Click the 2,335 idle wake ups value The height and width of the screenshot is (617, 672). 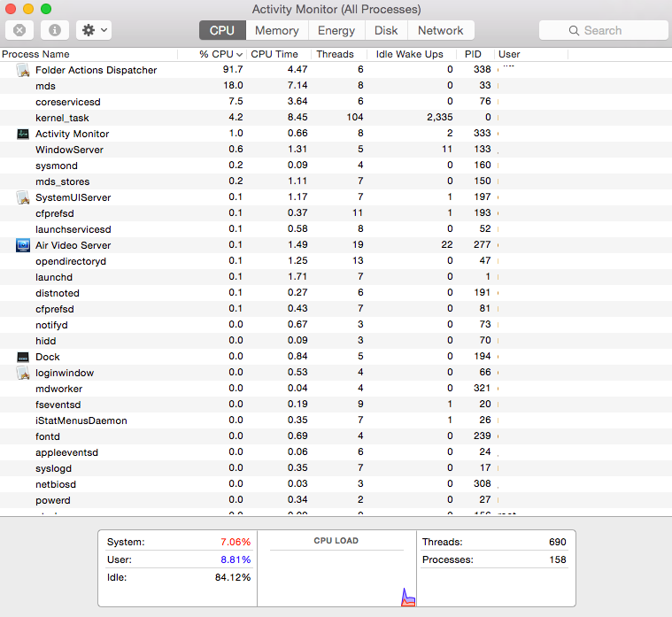click(440, 117)
